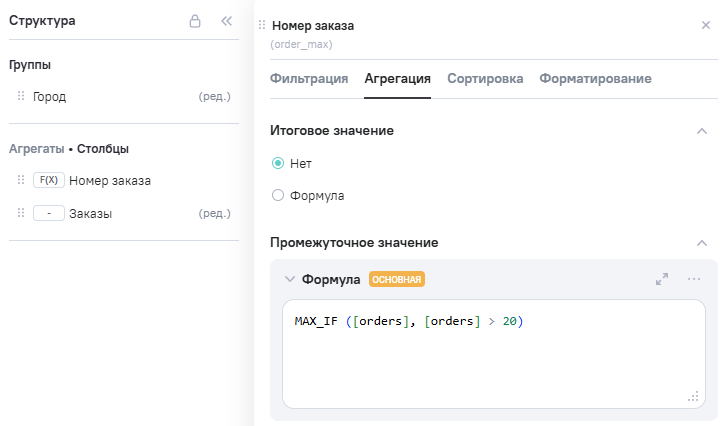Collapse the Структура panel with double chevron
This screenshot has height=426, width=722.
point(226,21)
